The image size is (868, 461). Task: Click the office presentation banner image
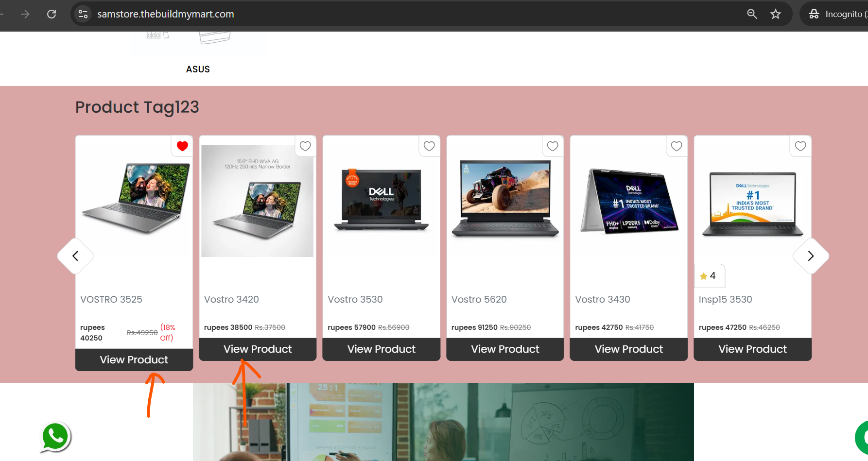[x=443, y=422]
